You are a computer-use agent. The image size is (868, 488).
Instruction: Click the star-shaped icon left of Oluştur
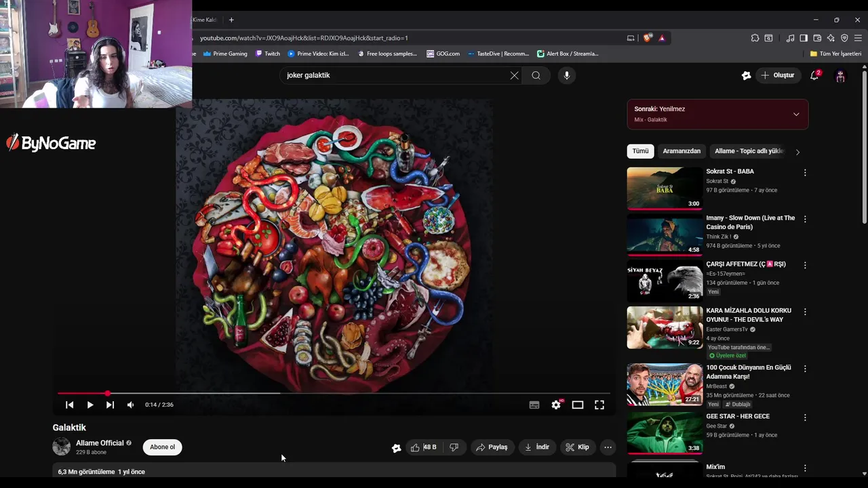click(x=746, y=76)
